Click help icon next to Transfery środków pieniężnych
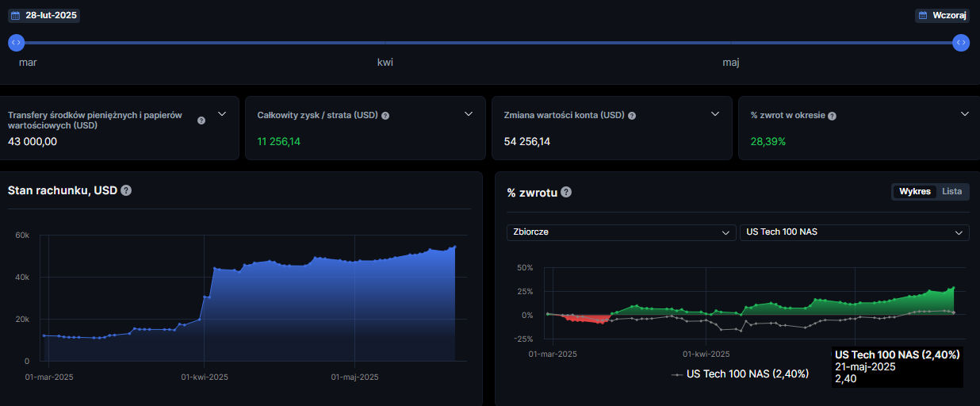 click(201, 121)
